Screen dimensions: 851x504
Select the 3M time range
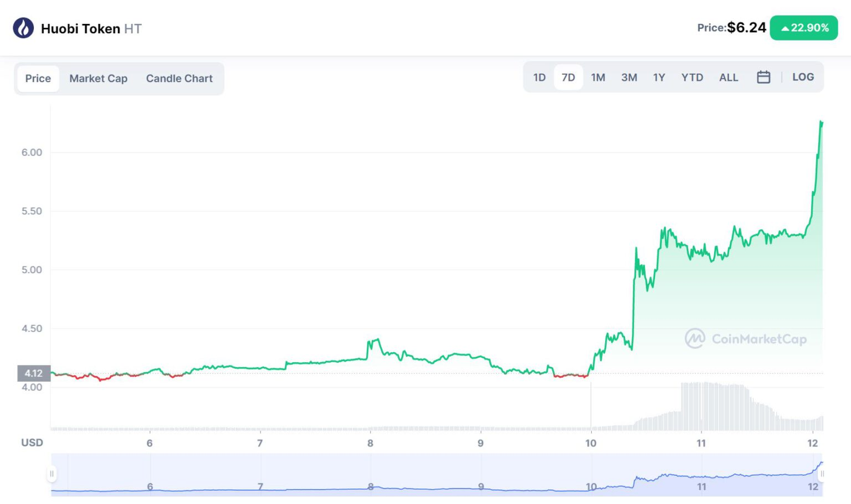[629, 78]
